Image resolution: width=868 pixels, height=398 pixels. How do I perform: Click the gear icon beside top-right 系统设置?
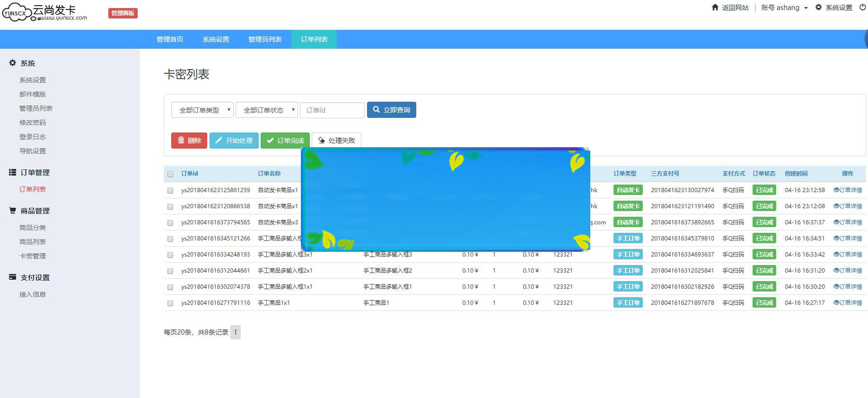click(x=818, y=7)
